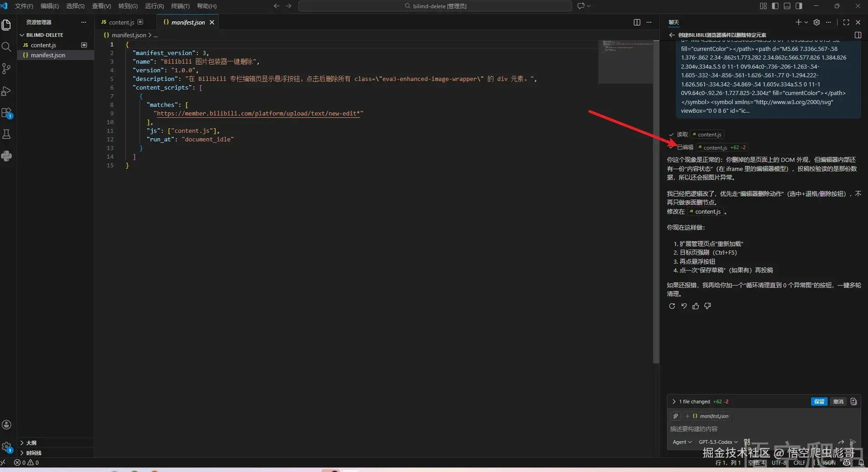
Task: Open the Run and Debug view
Action: coord(6,91)
